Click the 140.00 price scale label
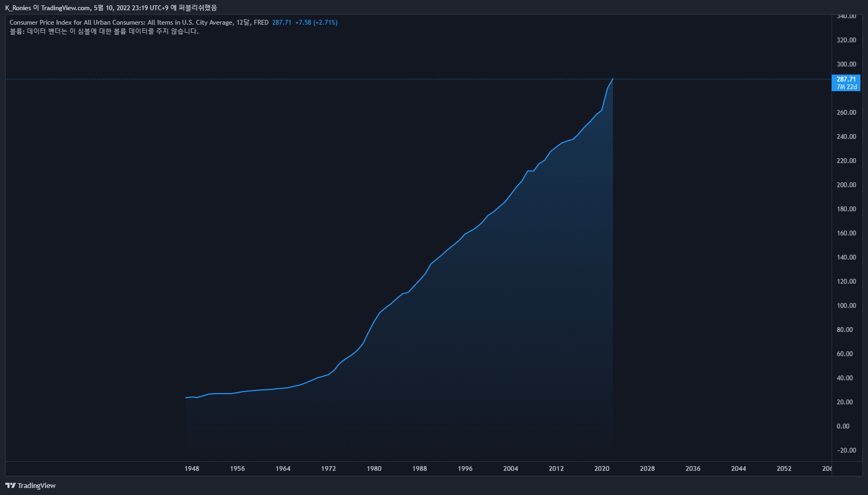The image size is (868, 495). tap(847, 257)
